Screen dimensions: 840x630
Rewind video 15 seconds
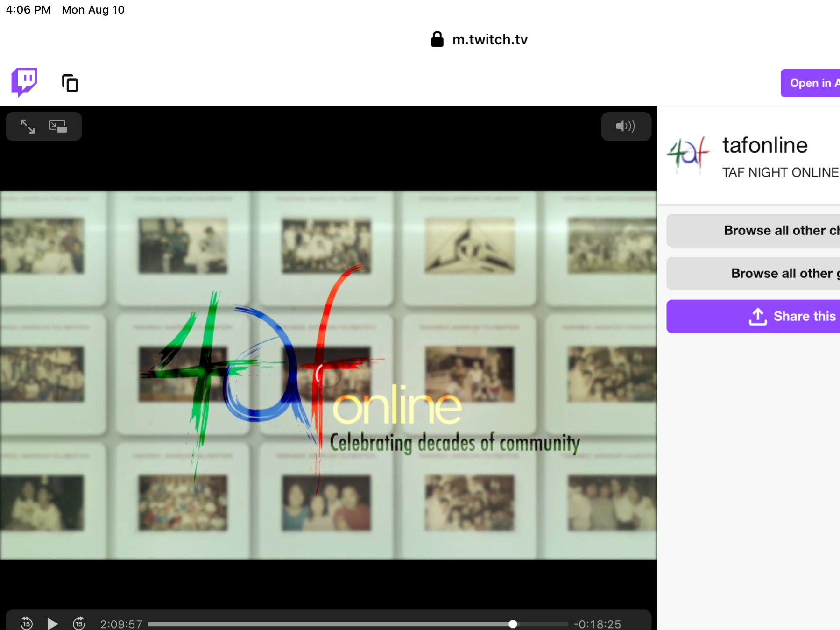pyautogui.click(x=27, y=623)
